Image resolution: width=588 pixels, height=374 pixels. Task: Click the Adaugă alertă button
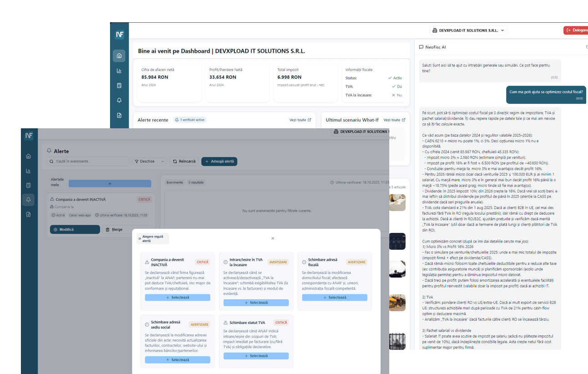click(219, 162)
